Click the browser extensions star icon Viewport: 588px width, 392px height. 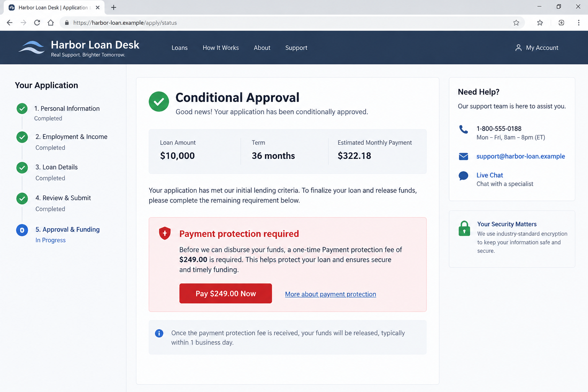coord(540,23)
